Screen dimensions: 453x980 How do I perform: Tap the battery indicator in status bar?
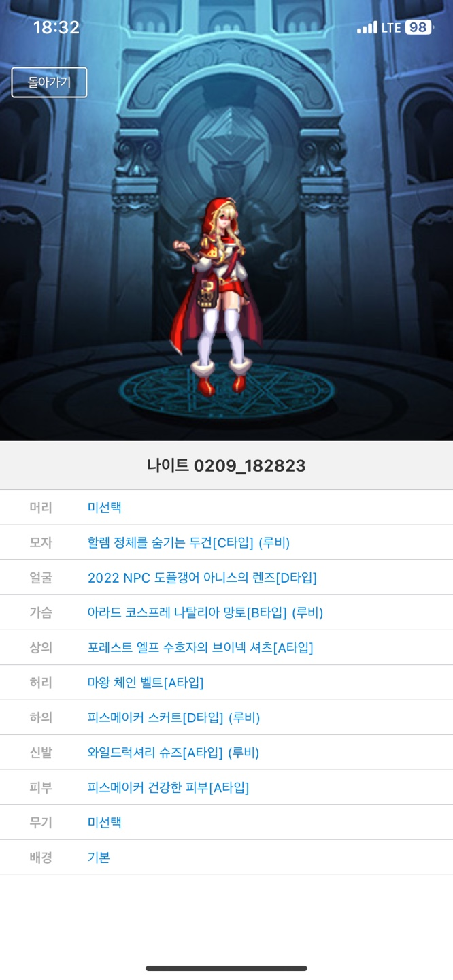tap(418, 27)
